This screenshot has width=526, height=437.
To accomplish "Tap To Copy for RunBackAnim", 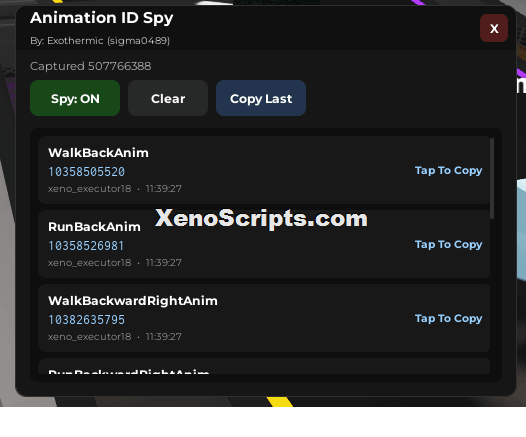I will point(449,244).
